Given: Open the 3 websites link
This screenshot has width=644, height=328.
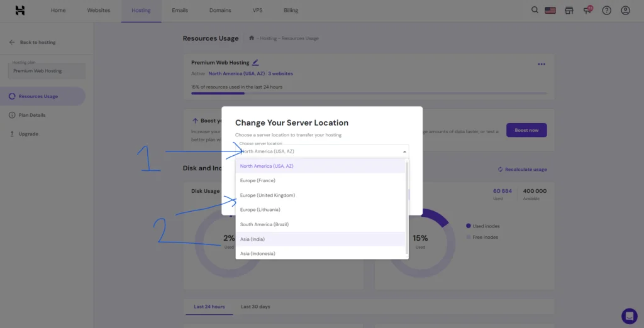Looking at the screenshot, I should click(280, 74).
